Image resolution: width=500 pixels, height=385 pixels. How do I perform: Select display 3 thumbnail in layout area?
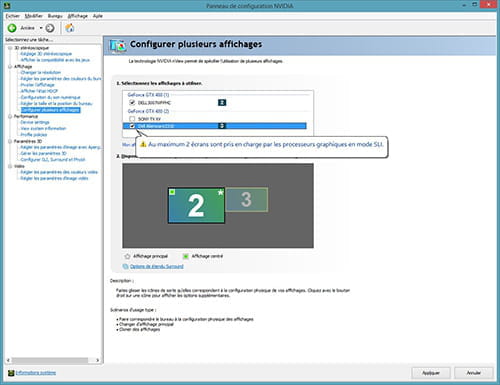(247, 200)
